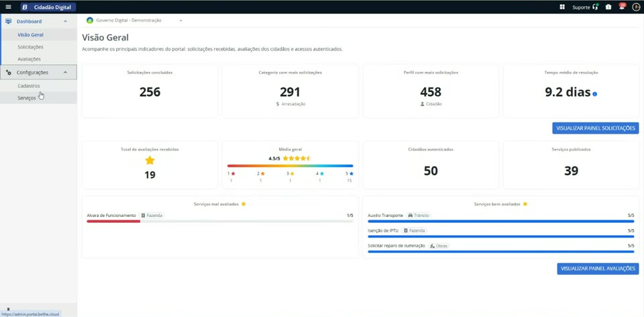Click the Alvará de Funcionamento rating bar

click(x=220, y=221)
